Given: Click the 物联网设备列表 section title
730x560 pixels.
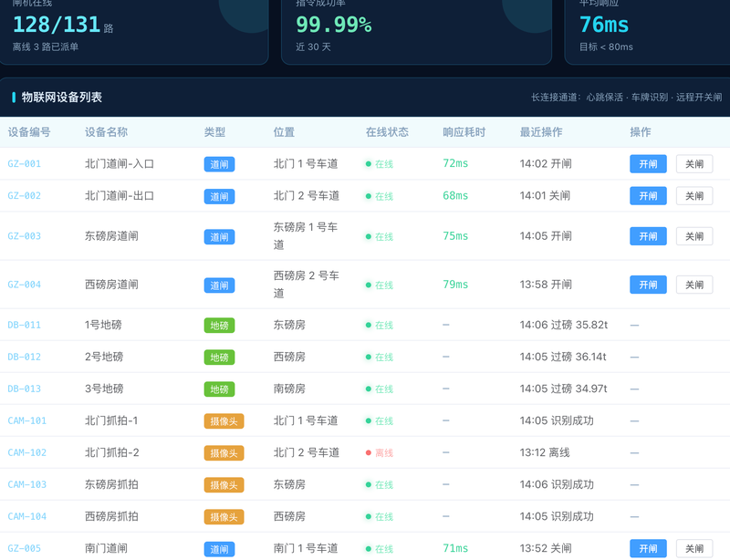Looking at the screenshot, I should click(x=62, y=98).
